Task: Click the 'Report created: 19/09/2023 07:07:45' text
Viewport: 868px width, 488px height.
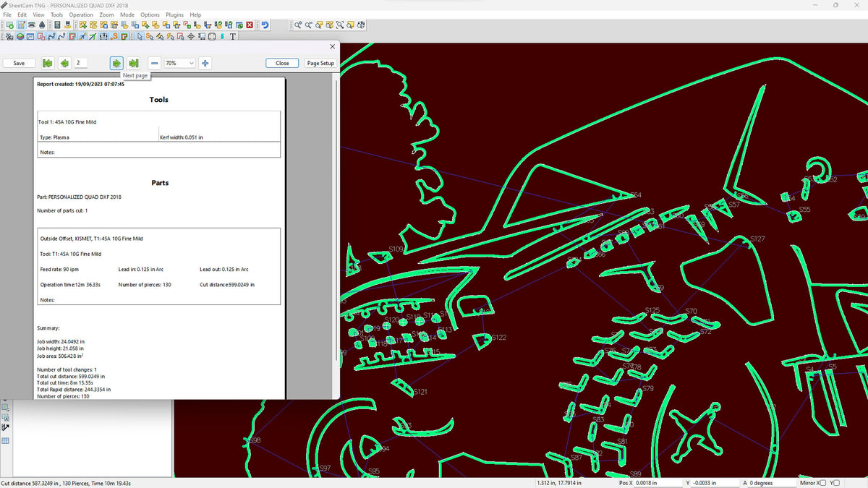Action: (x=80, y=84)
